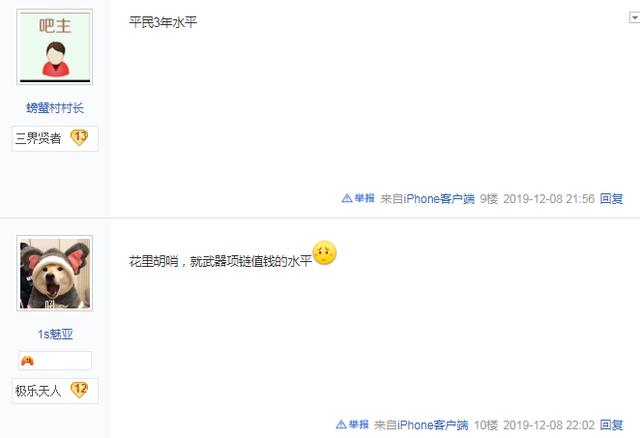Open user profile 1s魅亚
Viewport: 640px width, 438px height.
56,334
